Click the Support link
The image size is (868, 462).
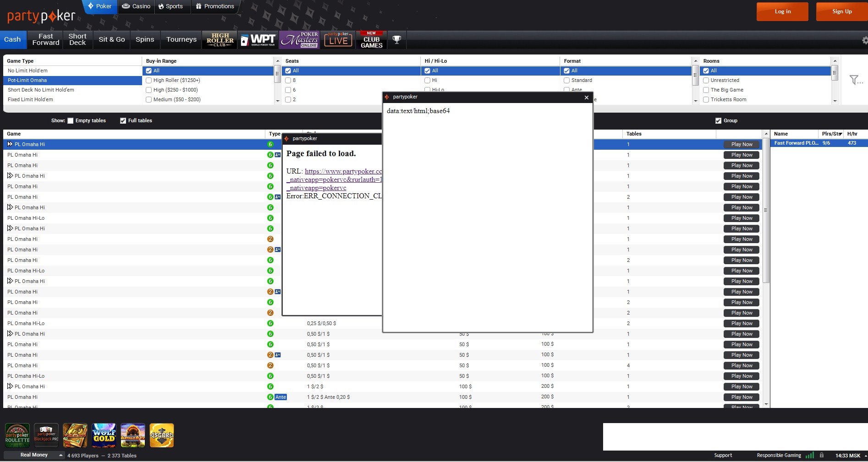coord(723,456)
